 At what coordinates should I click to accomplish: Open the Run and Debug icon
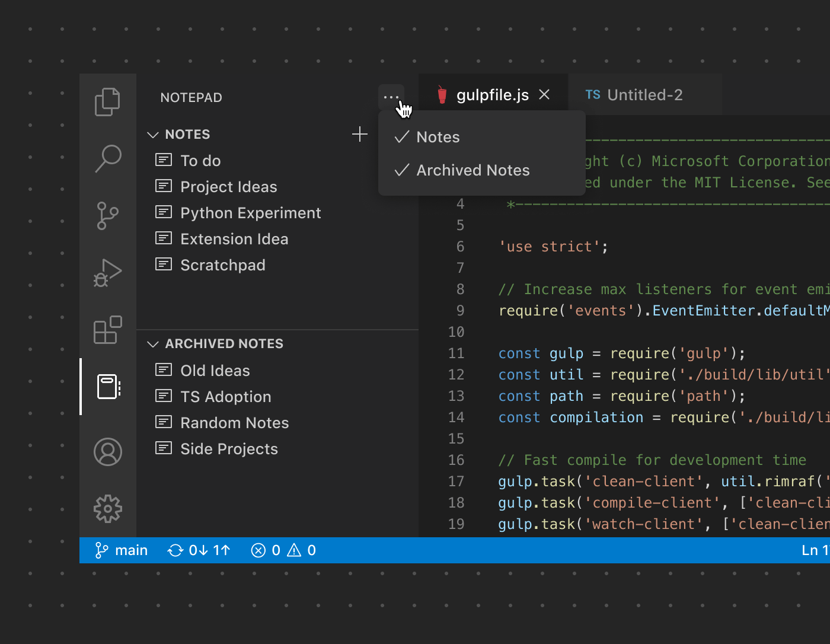(107, 273)
